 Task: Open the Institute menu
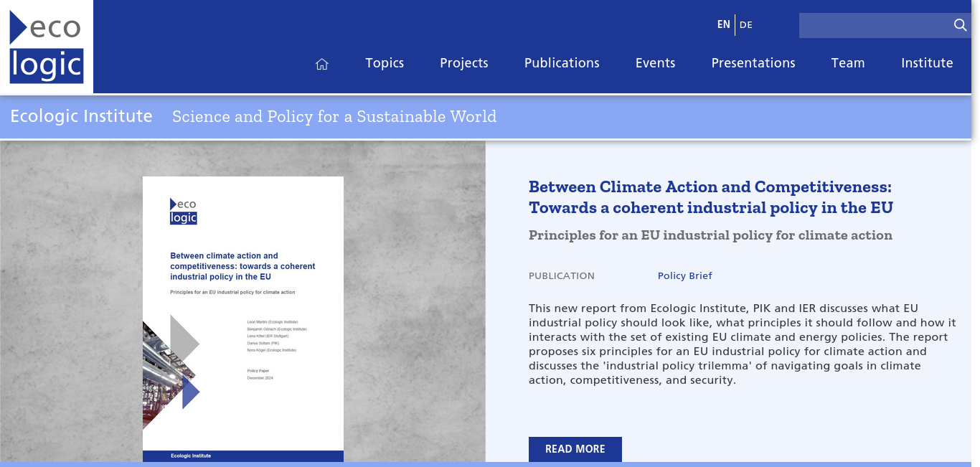click(927, 63)
